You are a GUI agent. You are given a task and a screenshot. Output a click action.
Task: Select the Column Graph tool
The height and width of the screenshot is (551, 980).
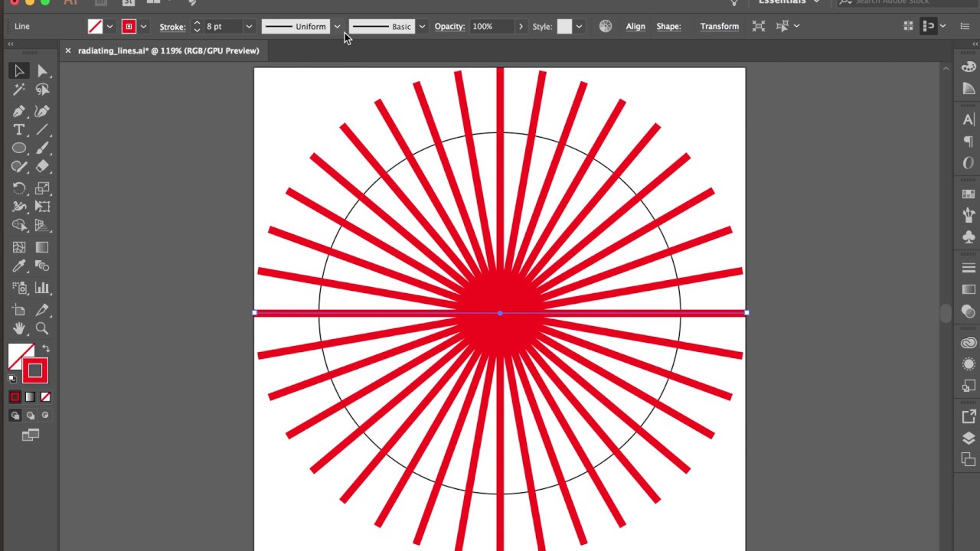tap(42, 288)
